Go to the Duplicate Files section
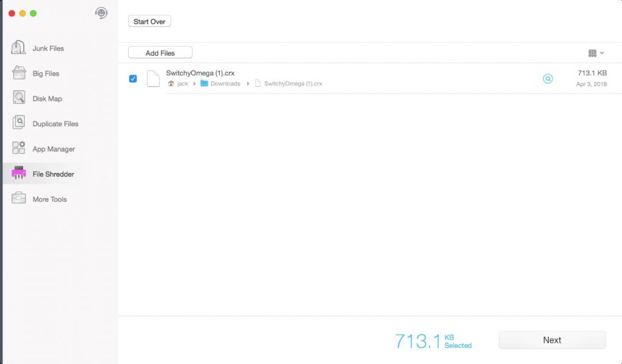Image resolution: width=622 pixels, height=364 pixels. [x=55, y=124]
